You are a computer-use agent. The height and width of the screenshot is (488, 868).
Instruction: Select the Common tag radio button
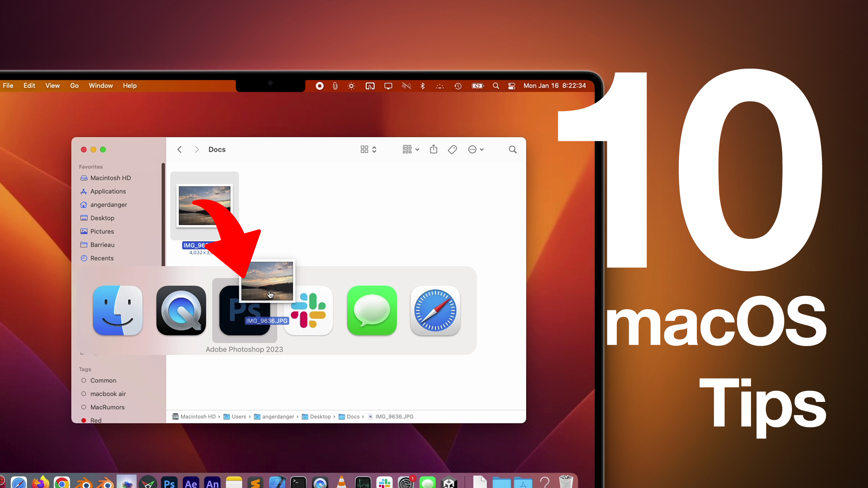pos(83,380)
